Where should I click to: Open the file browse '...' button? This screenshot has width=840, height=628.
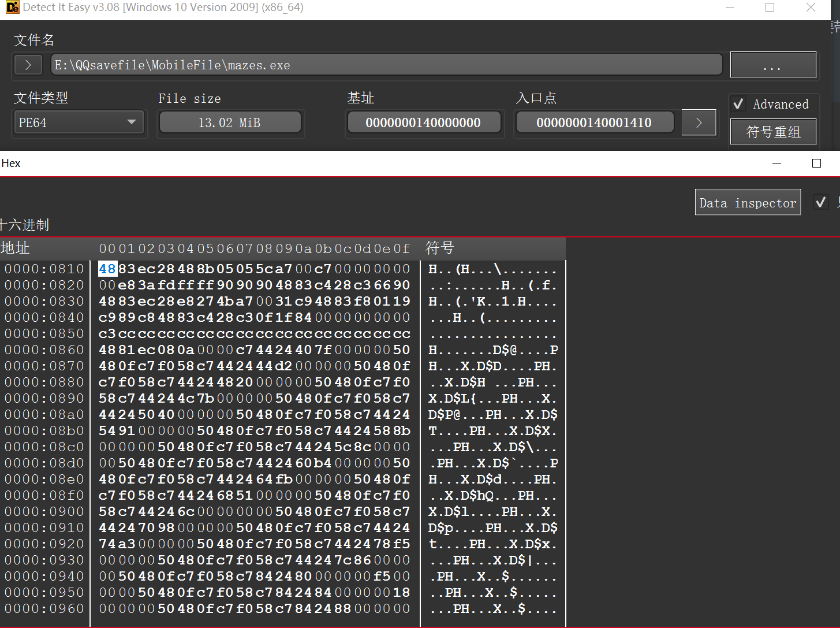773,65
